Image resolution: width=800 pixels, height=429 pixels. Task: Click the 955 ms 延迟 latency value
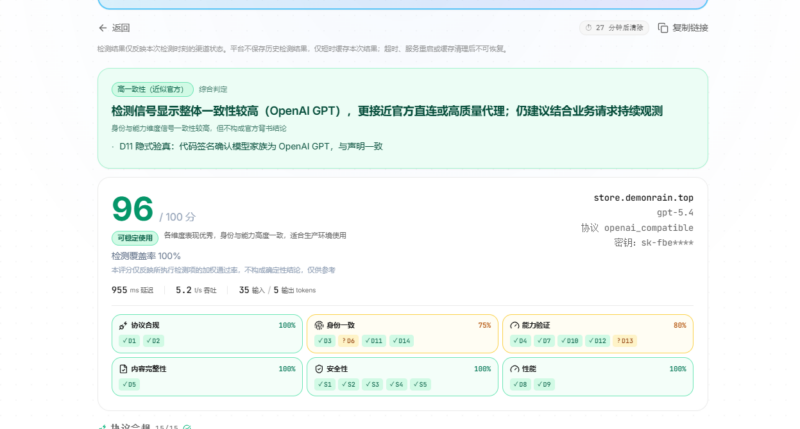(132, 290)
